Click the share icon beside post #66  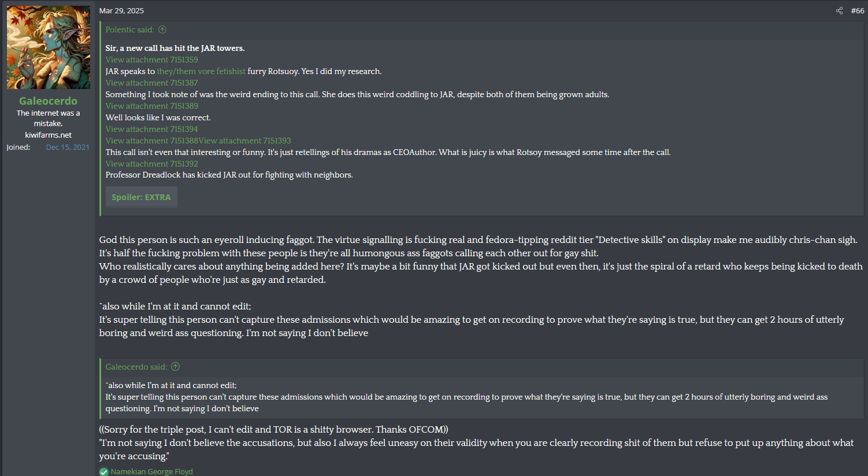pyautogui.click(x=839, y=11)
